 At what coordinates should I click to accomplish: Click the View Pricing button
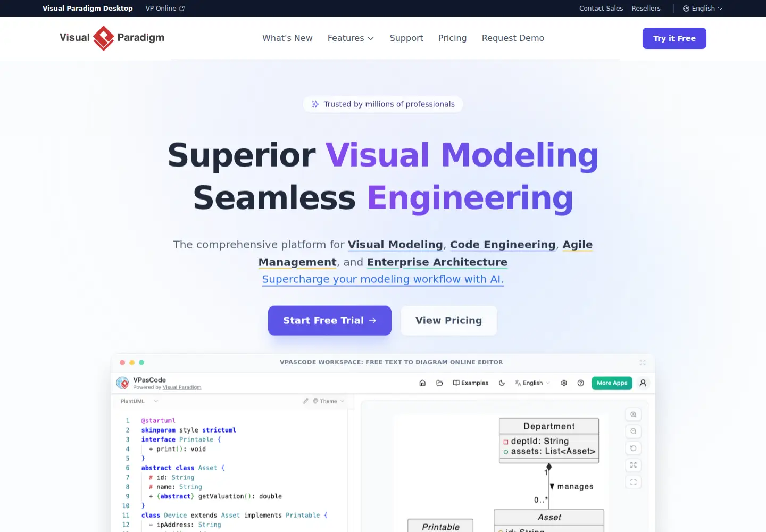click(x=448, y=320)
